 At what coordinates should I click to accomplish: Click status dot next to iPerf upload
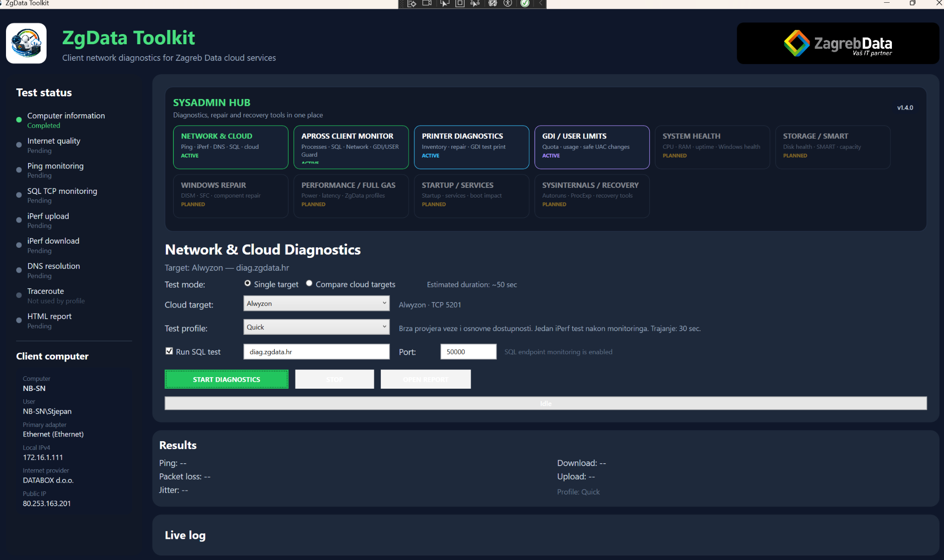(x=19, y=220)
